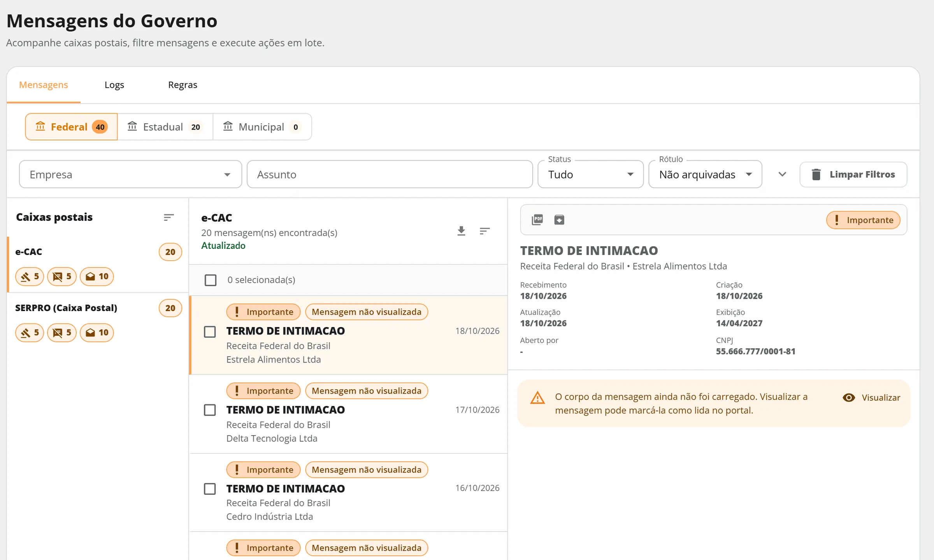Select the Mensagens tab
This screenshot has height=560, width=934.
[x=44, y=85]
